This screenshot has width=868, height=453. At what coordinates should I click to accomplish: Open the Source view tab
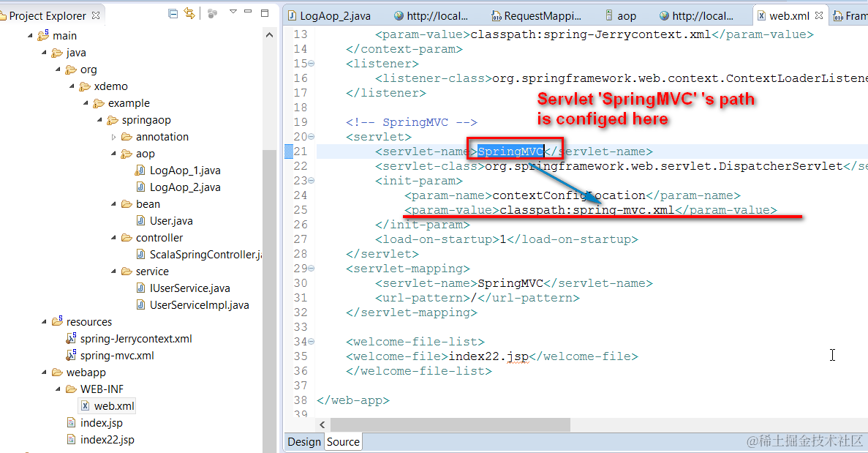tap(343, 442)
